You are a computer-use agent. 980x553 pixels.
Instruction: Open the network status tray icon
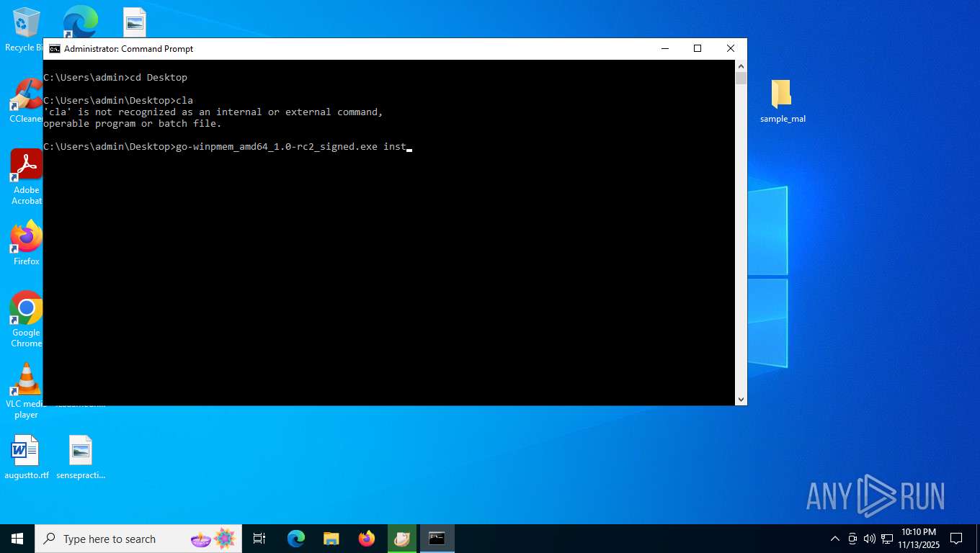point(887,539)
